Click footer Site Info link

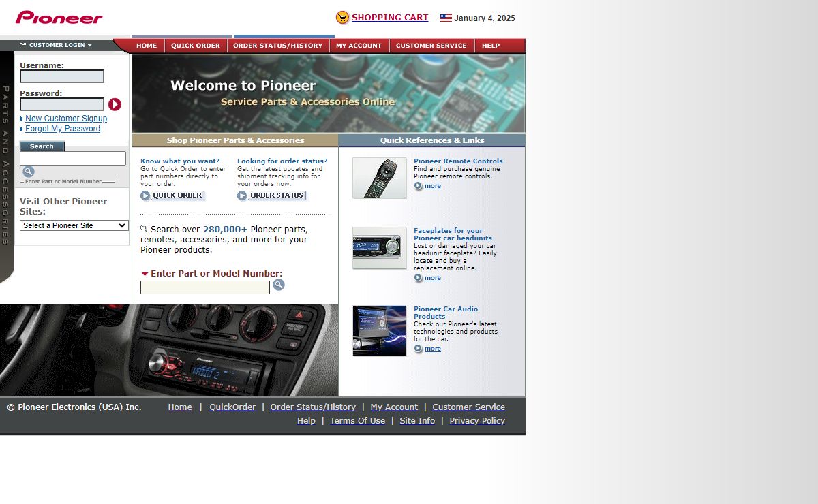tap(417, 421)
